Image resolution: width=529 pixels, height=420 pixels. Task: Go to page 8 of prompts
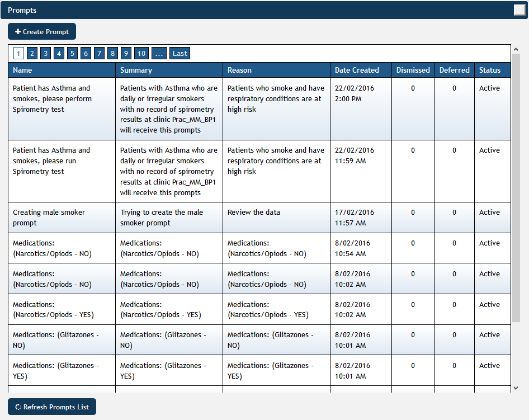pos(113,53)
